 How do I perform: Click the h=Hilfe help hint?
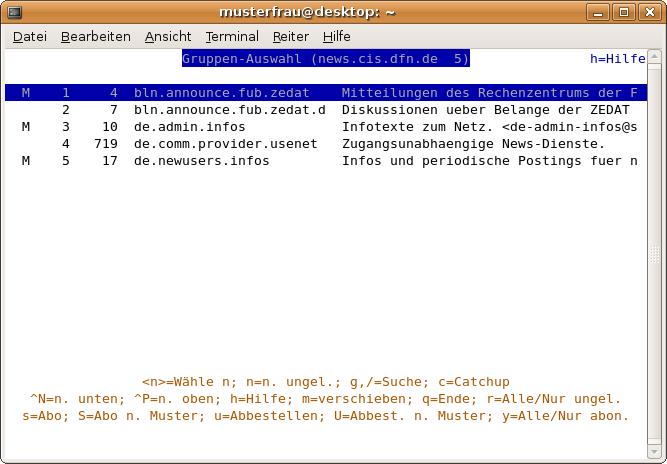point(617,59)
